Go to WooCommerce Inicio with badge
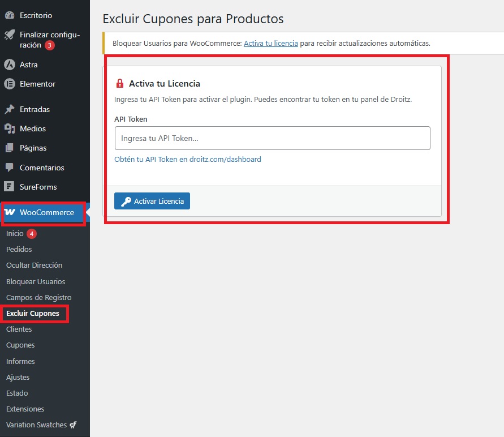The height and width of the screenshot is (437, 504). (x=15, y=233)
